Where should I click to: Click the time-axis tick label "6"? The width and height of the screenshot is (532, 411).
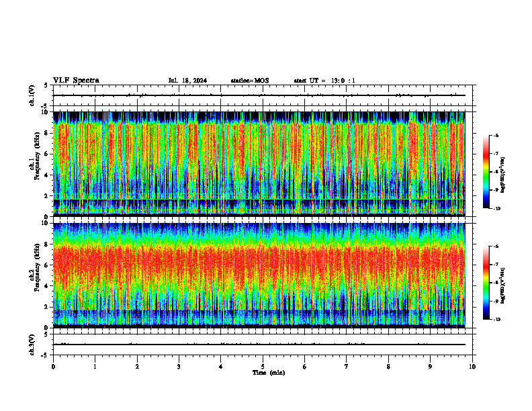tap(305, 367)
